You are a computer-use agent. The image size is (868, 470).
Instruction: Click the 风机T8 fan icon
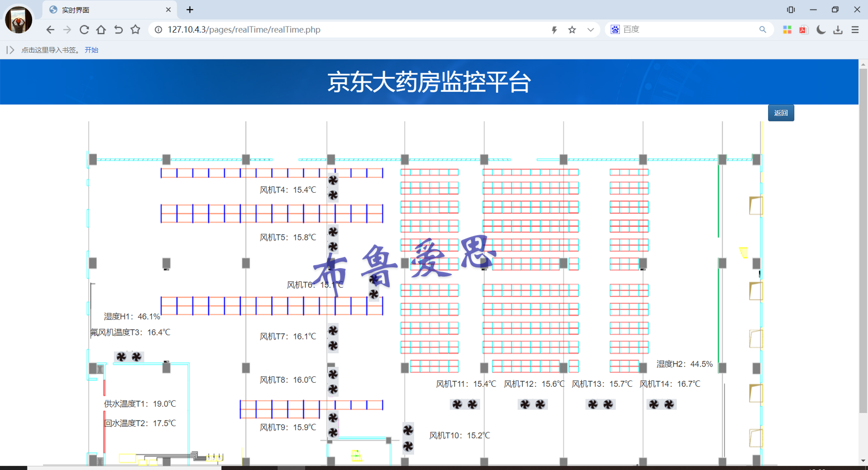pyautogui.click(x=333, y=381)
